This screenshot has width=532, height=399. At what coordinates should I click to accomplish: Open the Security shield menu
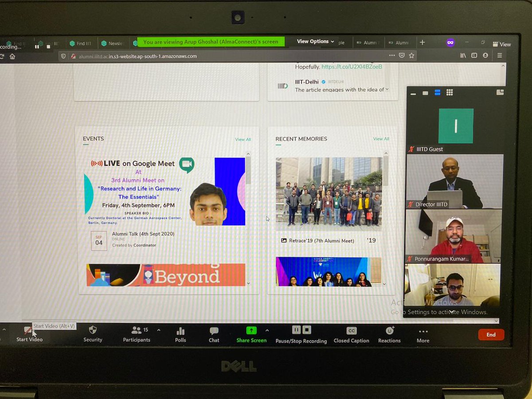(x=93, y=334)
